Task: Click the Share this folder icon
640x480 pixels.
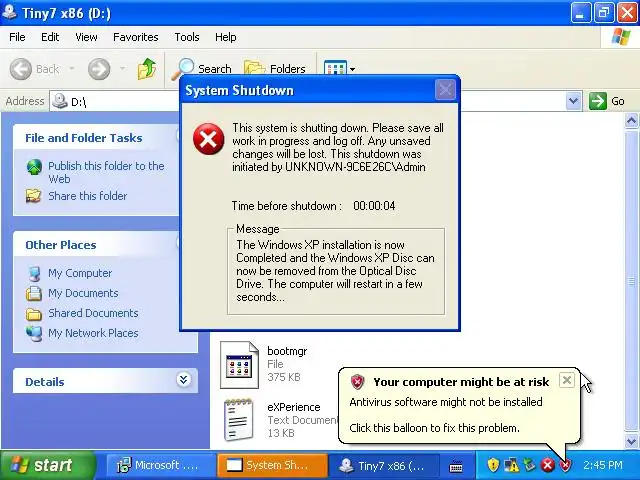Action: point(33,196)
